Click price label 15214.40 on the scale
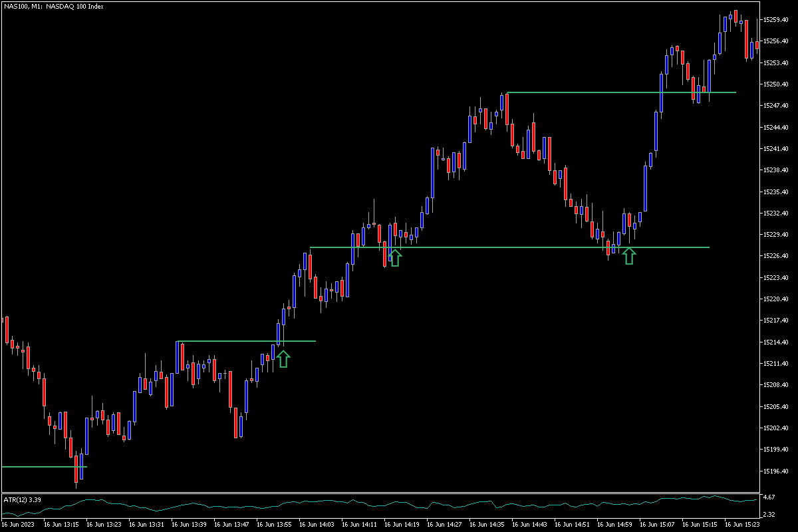This screenshot has width=798, height=532. pos(776,342)
